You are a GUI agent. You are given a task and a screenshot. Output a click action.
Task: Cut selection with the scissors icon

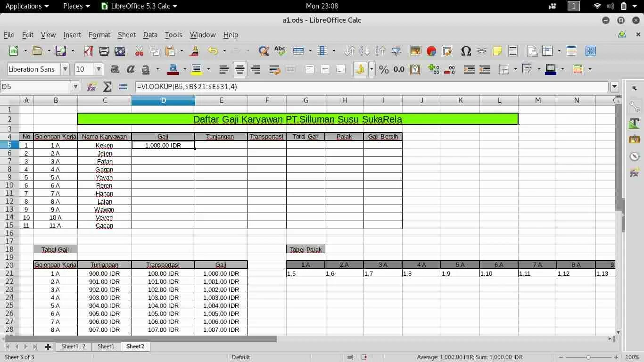pyautogui.click(x=139, y=51)
